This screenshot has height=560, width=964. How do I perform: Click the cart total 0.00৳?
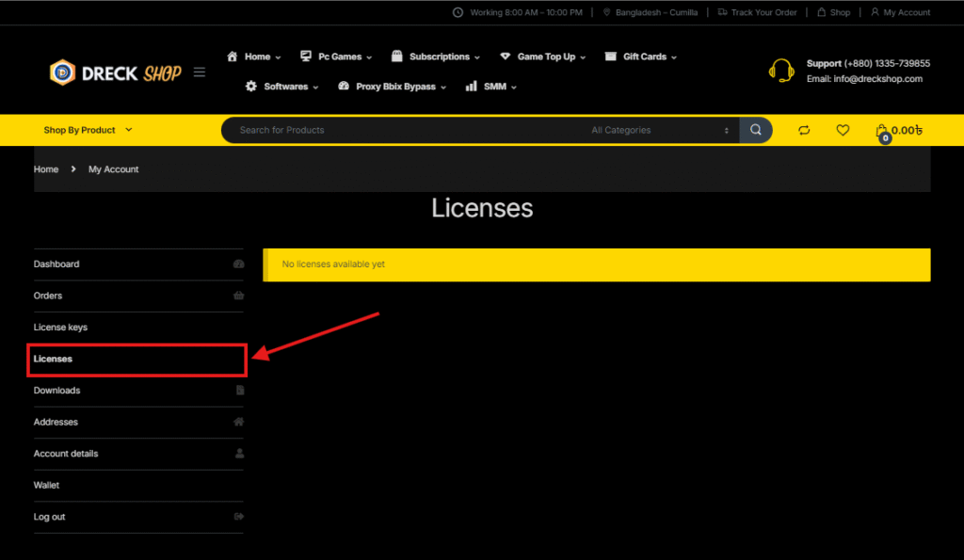pyautogui.click(x=907, y=130)
